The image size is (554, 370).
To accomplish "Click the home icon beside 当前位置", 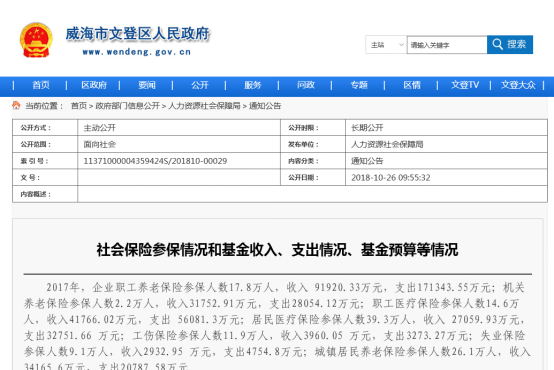I will pos(16,105).
